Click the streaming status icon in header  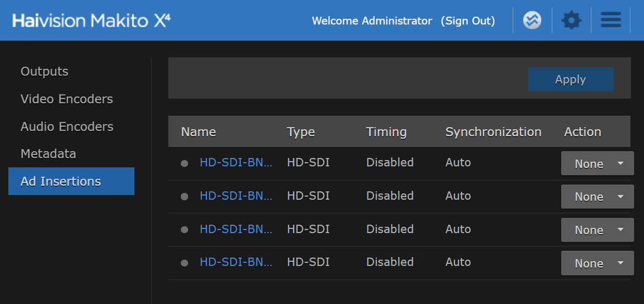pyautogui.click(x=532, y=20)
